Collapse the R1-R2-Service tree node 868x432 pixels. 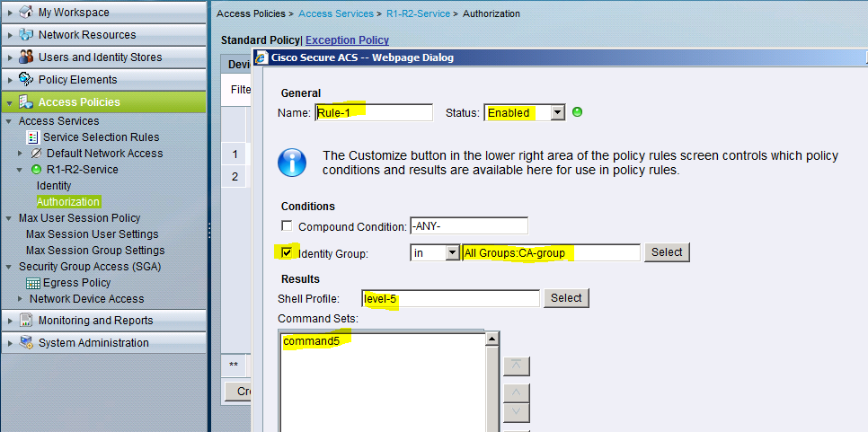21,170
